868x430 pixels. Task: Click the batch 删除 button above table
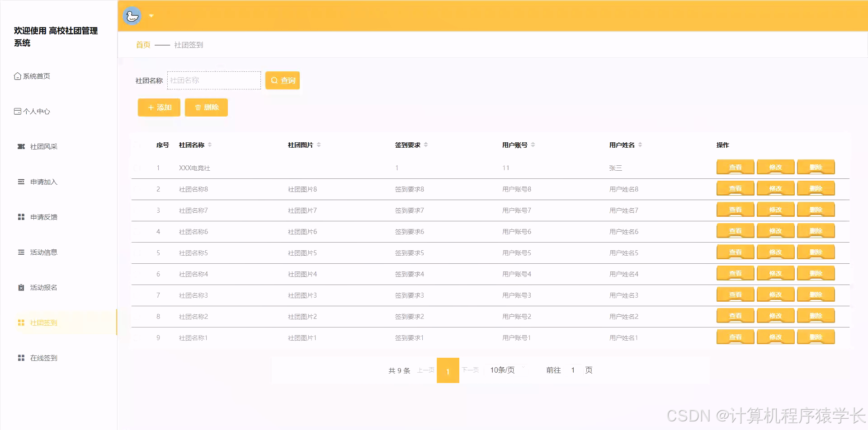(206, 107)
